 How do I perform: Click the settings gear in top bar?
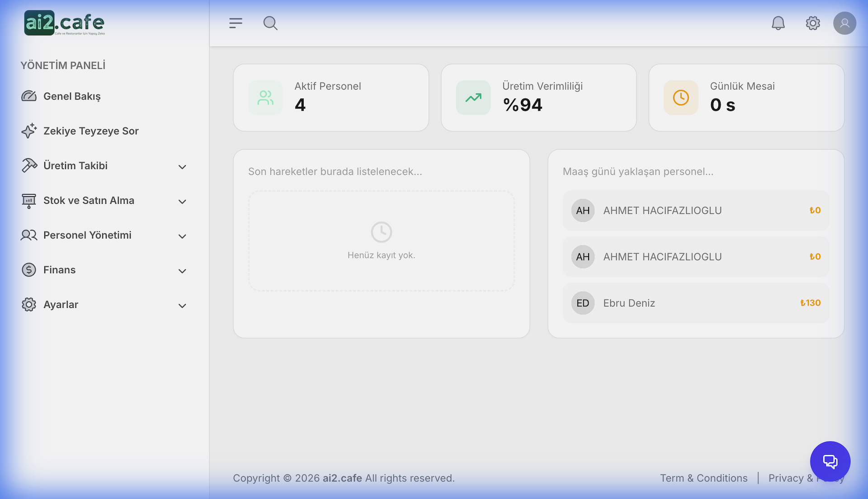coord(813,23)
